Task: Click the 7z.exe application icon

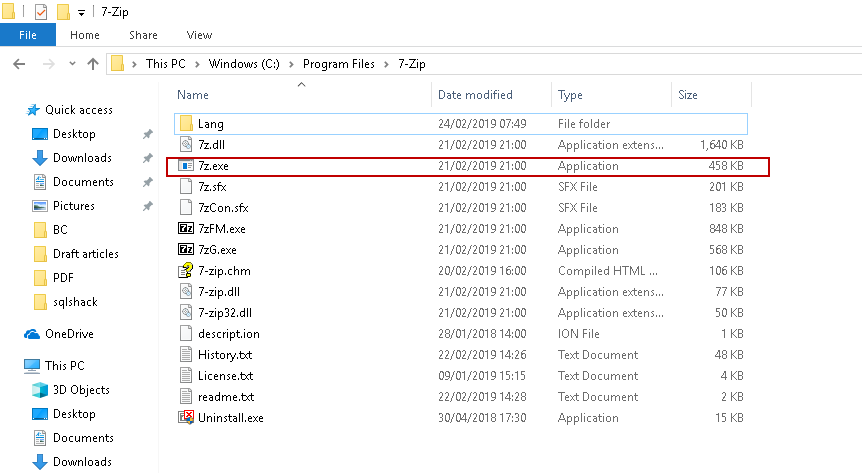Action: pos(185,166)
